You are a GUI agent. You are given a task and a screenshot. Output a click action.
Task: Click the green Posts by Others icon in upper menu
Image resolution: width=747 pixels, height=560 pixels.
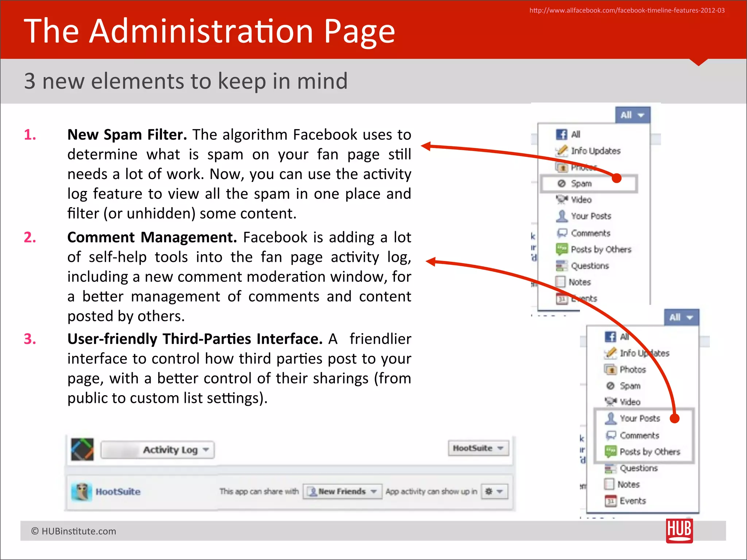pos(562,249)
